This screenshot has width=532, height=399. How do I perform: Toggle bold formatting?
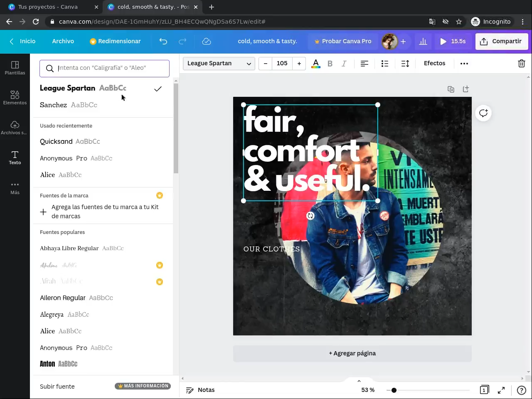330,64
